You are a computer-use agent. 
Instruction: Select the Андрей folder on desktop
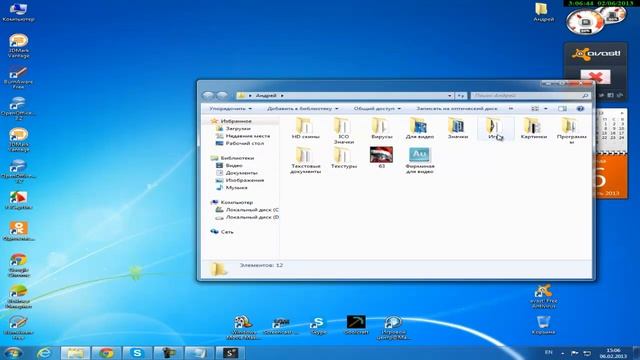tap(543, 12)
